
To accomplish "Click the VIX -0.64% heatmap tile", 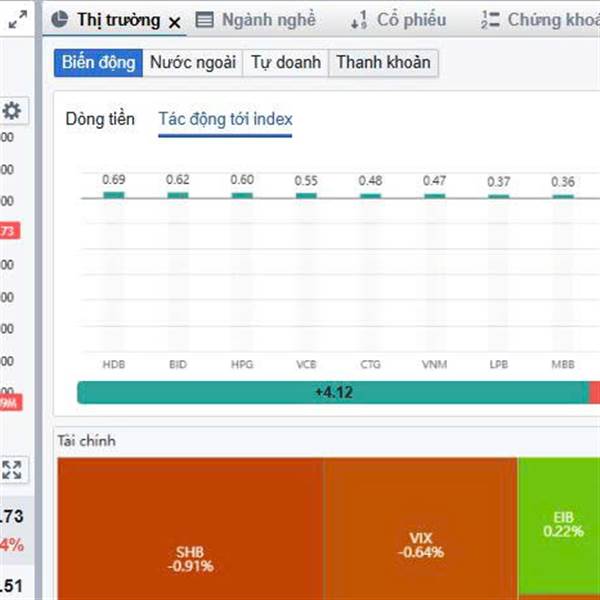I will click(x=421, y=528).
